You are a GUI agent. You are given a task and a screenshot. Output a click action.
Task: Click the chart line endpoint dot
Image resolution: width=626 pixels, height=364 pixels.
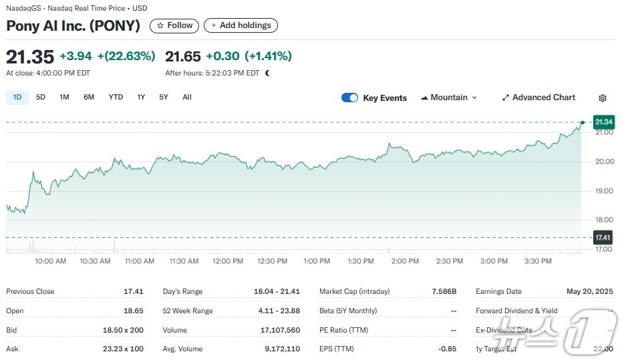click(x=583, y=122)
